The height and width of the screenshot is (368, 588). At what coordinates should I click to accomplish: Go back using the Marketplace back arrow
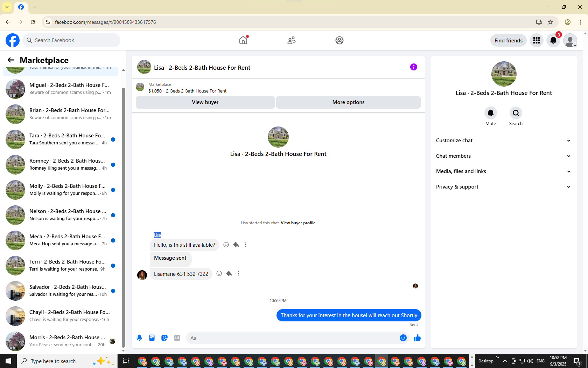[11, 60]
